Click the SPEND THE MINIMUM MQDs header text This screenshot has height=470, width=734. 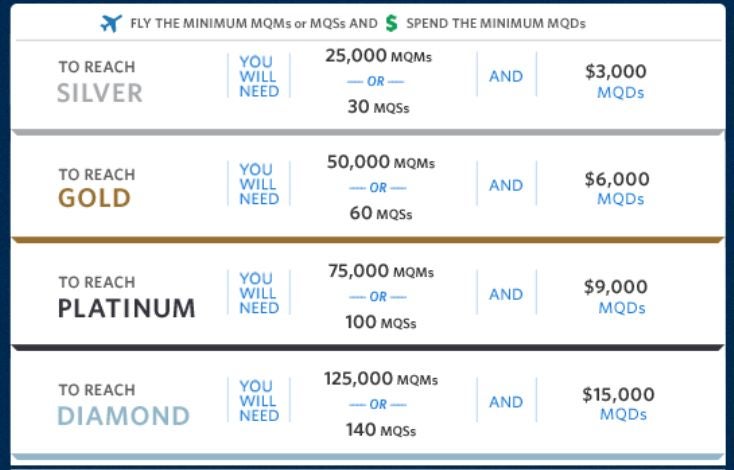pos(496,23)
